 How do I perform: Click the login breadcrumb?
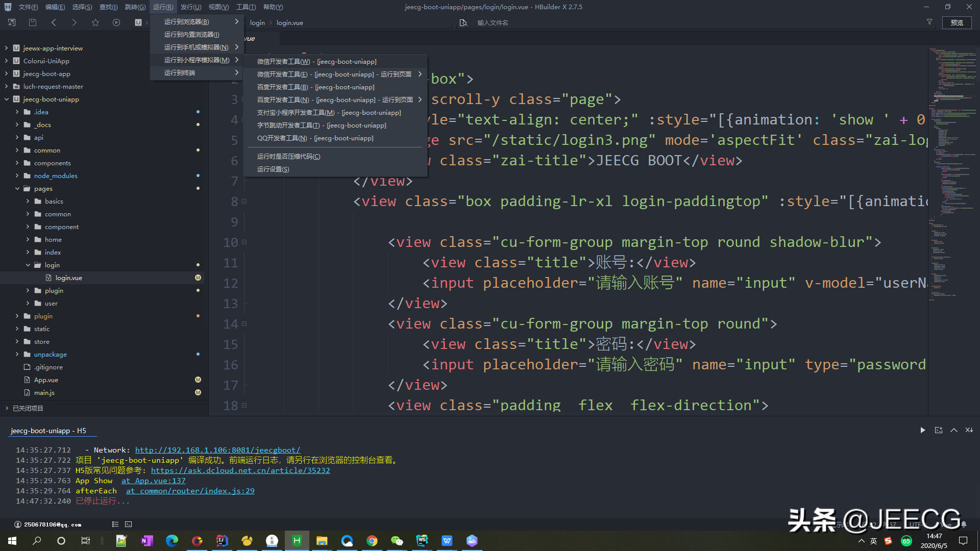click(x=257, y=23)
